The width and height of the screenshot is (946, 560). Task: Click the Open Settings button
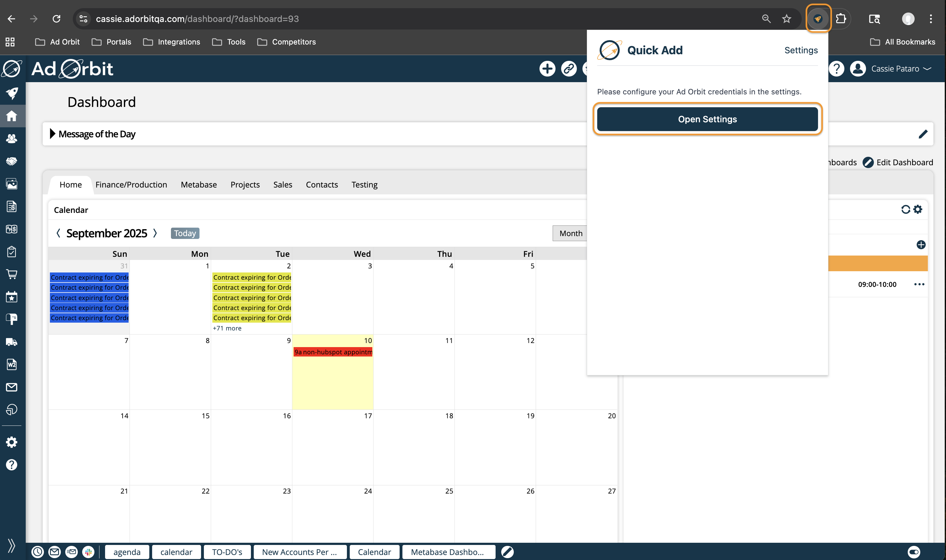tap(707, 119)
